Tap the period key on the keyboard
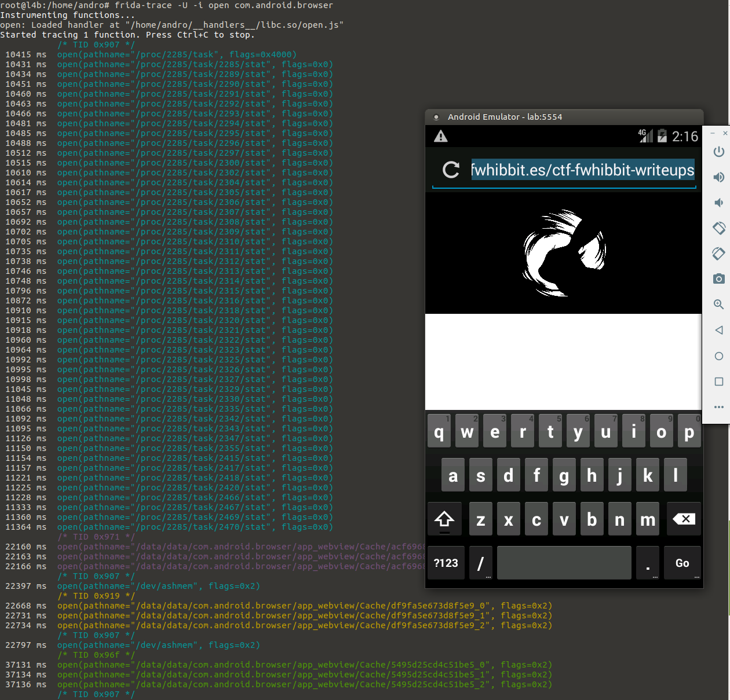This screenshot has height=700, width=730. (x=648, y=563)
